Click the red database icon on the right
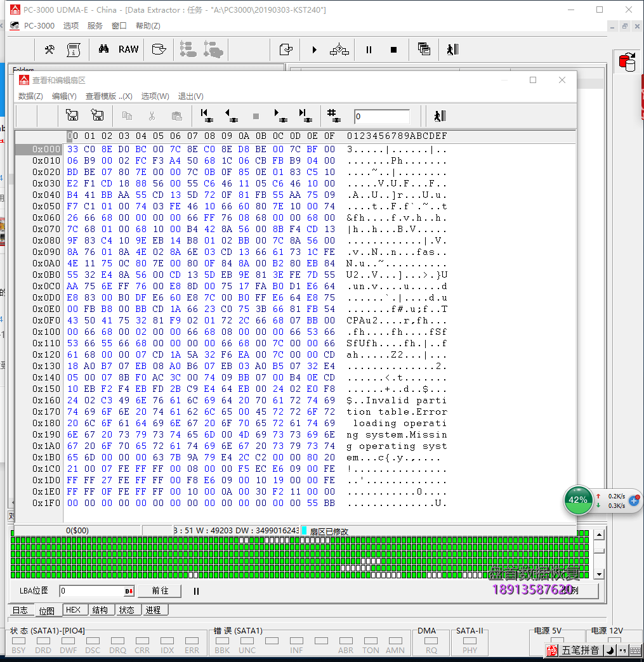 coord(628,62)
